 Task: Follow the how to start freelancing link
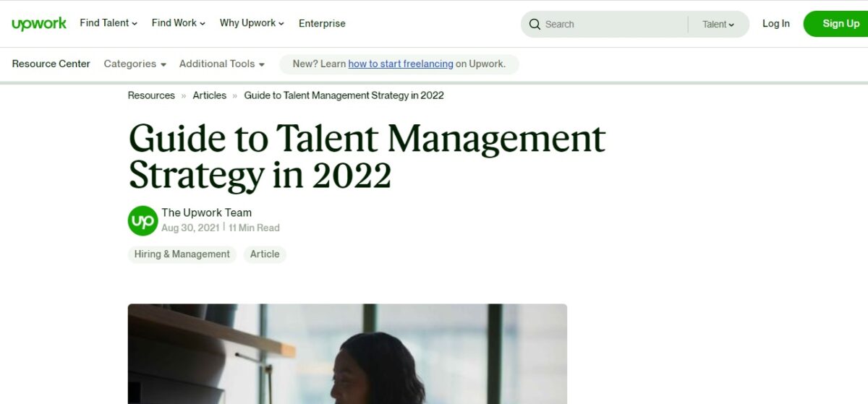coord(401,64)
